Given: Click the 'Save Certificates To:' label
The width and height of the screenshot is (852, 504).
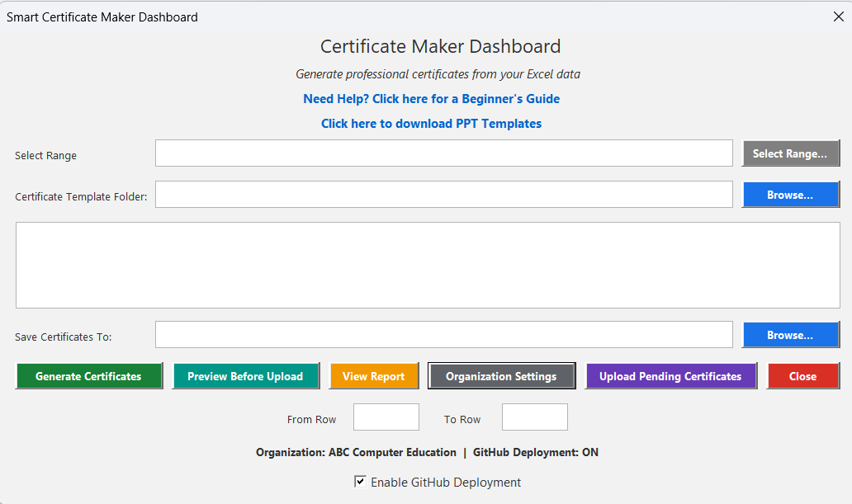Looking at the screenshot, I should 63,337.
